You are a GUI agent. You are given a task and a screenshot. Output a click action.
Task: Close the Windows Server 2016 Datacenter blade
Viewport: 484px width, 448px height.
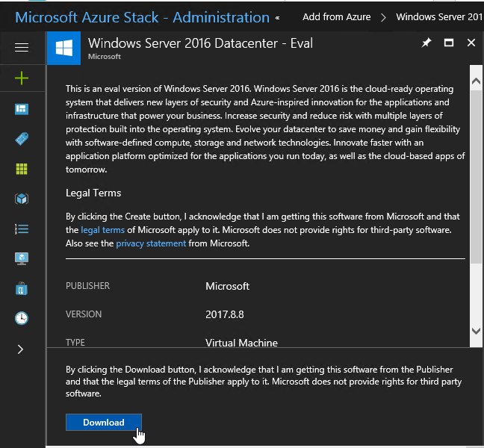click(471, 43)
